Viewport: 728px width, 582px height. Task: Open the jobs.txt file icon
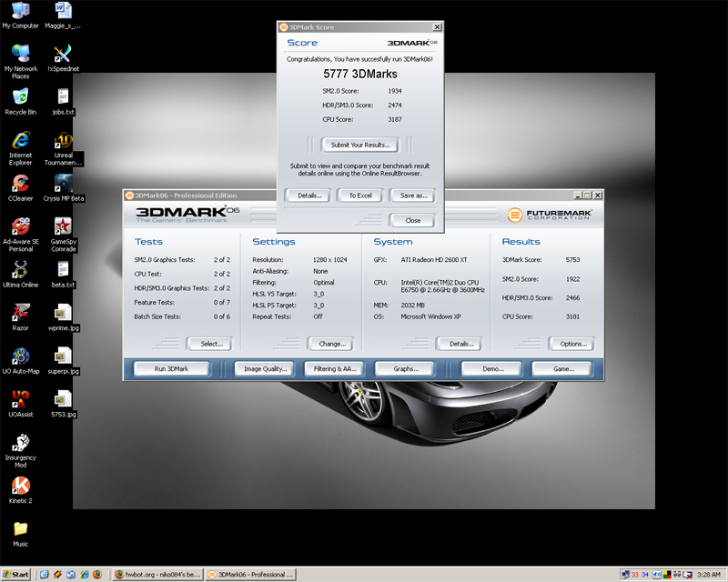(x=63, y=102)
